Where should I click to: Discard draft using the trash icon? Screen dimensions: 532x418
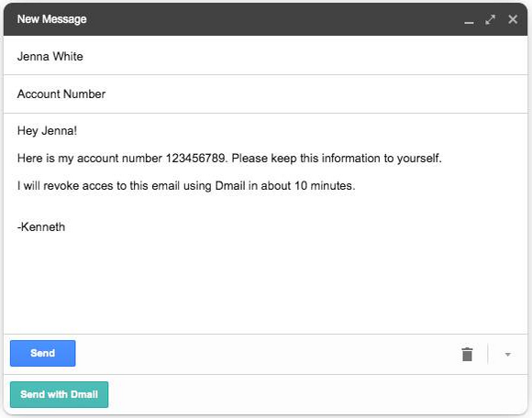[x=467, y=354]
